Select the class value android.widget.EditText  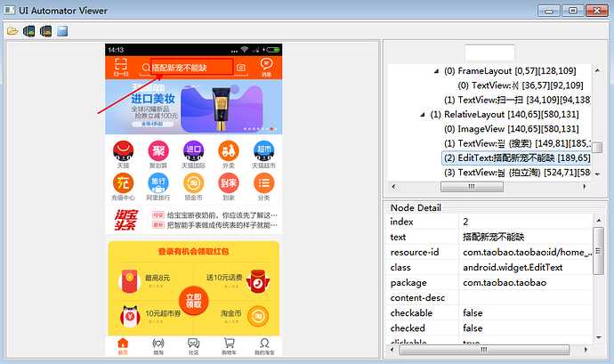coord(513,268)
